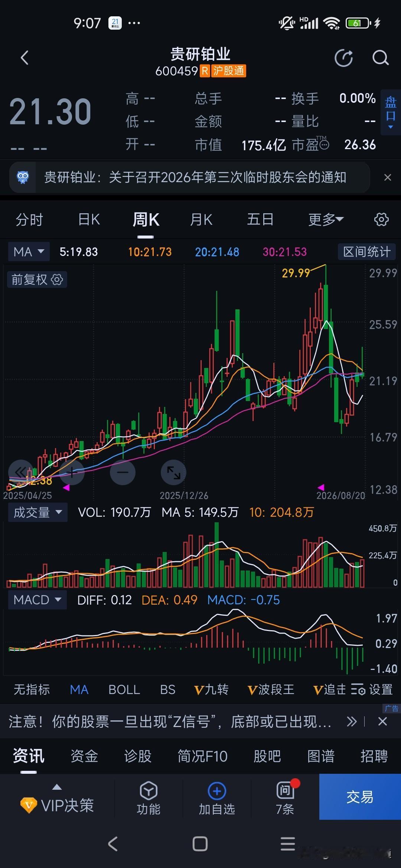
Task: Open indicator 设置 list
Action: point(372,690)
